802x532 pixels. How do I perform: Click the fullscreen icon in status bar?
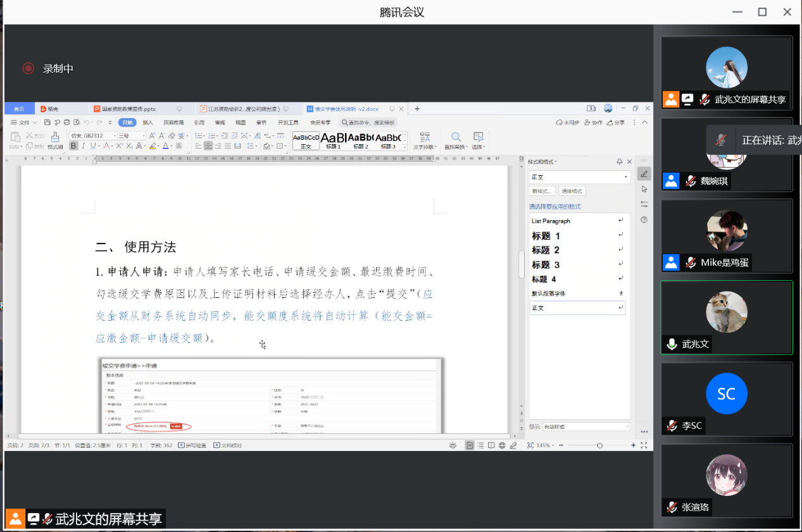click(x=644, y=445)
